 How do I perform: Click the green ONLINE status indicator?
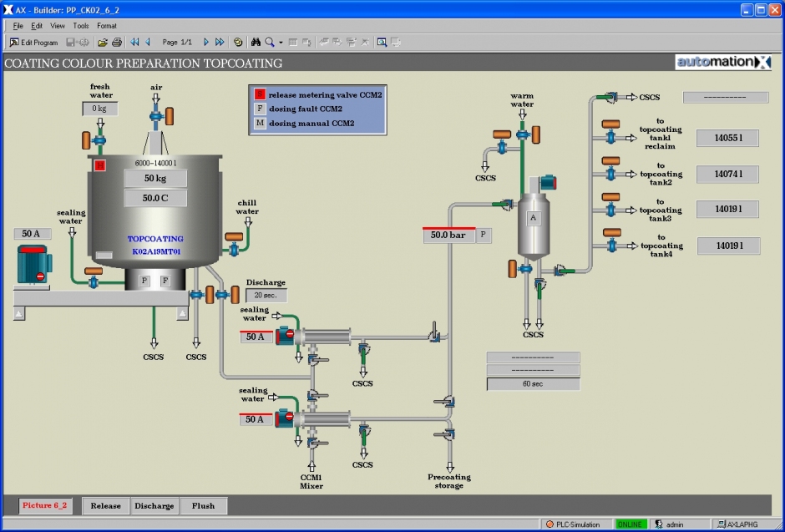pyautogui.click(x=630, y=524)
